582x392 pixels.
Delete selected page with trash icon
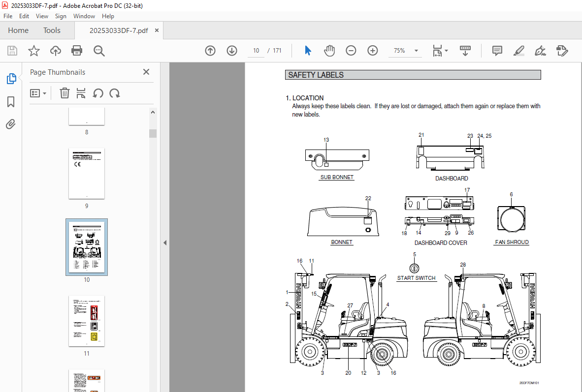pos(65,93)
